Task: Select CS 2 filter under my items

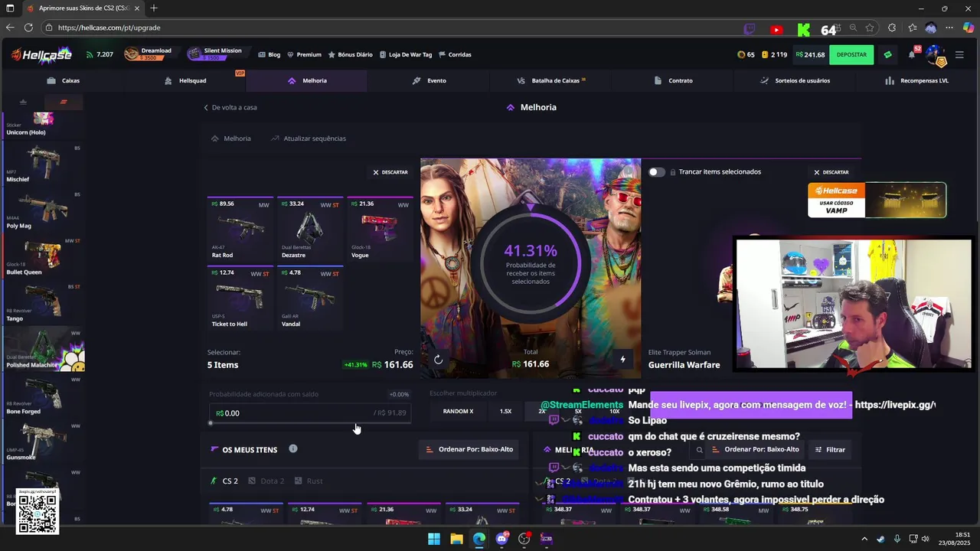Action: (224, 481)
